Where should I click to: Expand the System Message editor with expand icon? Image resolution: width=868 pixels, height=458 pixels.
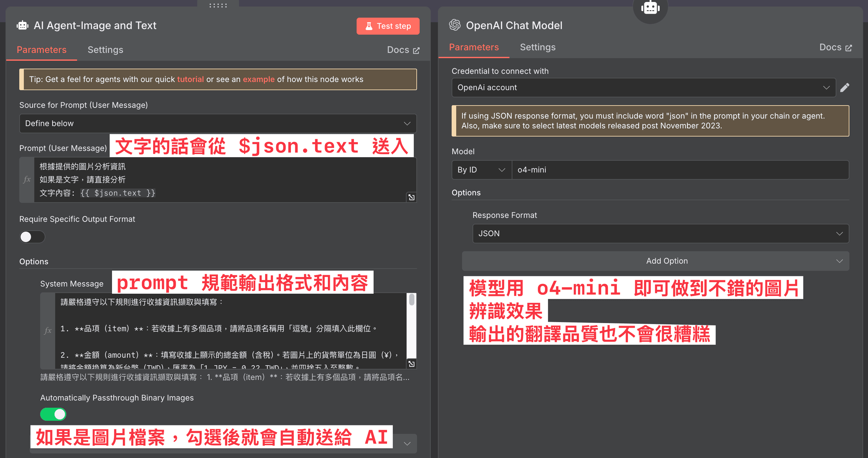click(411, 364)
